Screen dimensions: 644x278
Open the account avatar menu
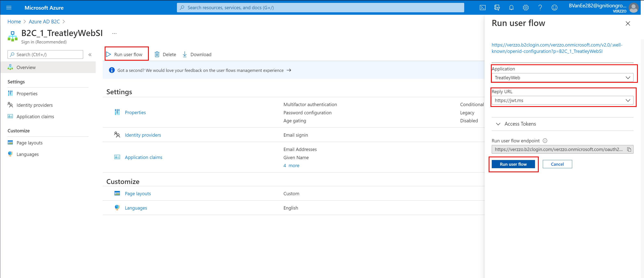click(634, 8)
